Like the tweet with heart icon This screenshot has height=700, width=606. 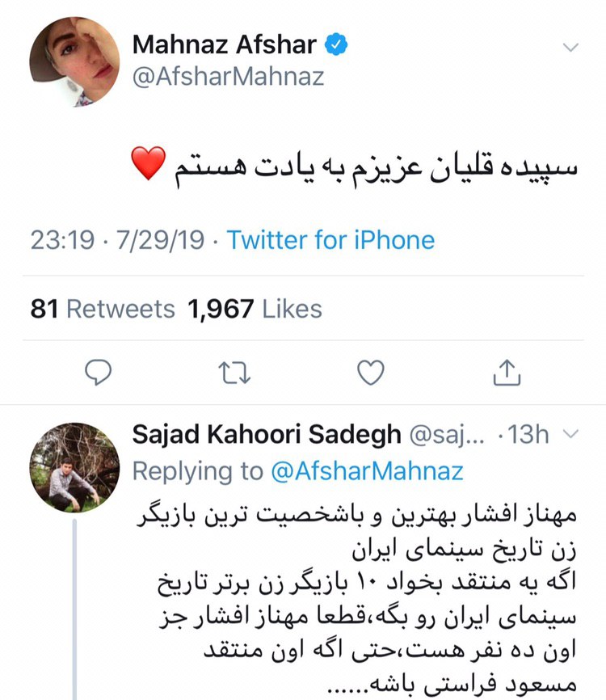371,372
